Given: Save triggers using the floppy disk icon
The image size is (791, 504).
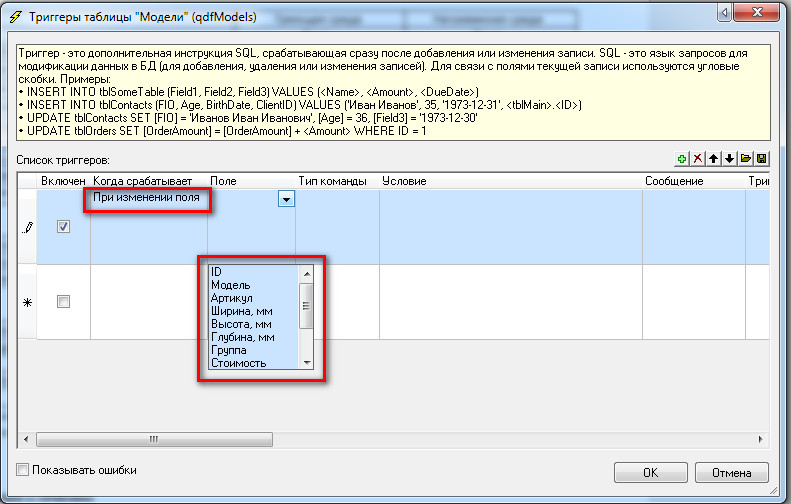Looking at the screenshot, I should (x=761, y=160).
